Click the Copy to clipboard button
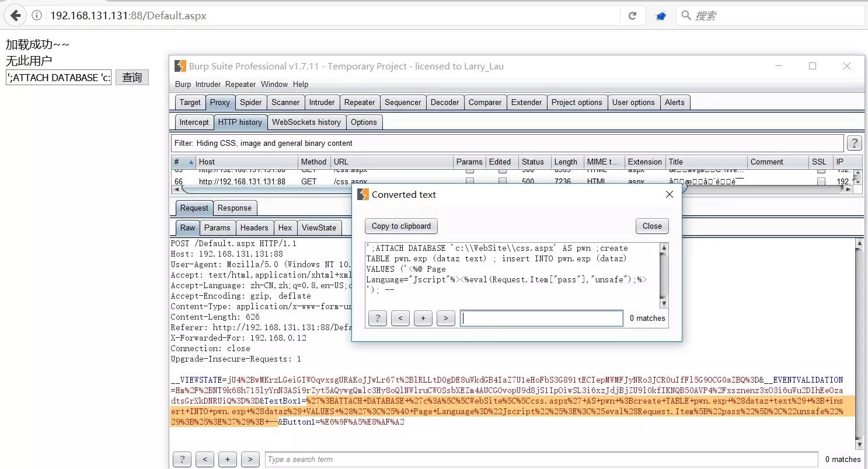The width and height of the screenshot is (868, 469). pyautogui.click(x=401, y=226)
